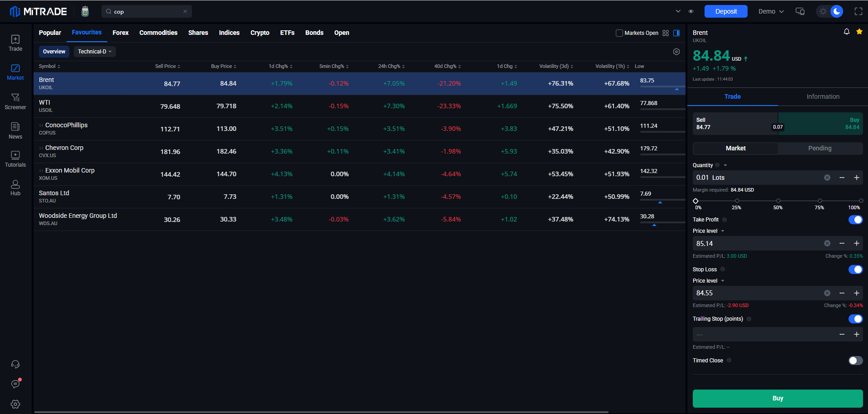Disable the Stop Loss switch

[855, 270]
